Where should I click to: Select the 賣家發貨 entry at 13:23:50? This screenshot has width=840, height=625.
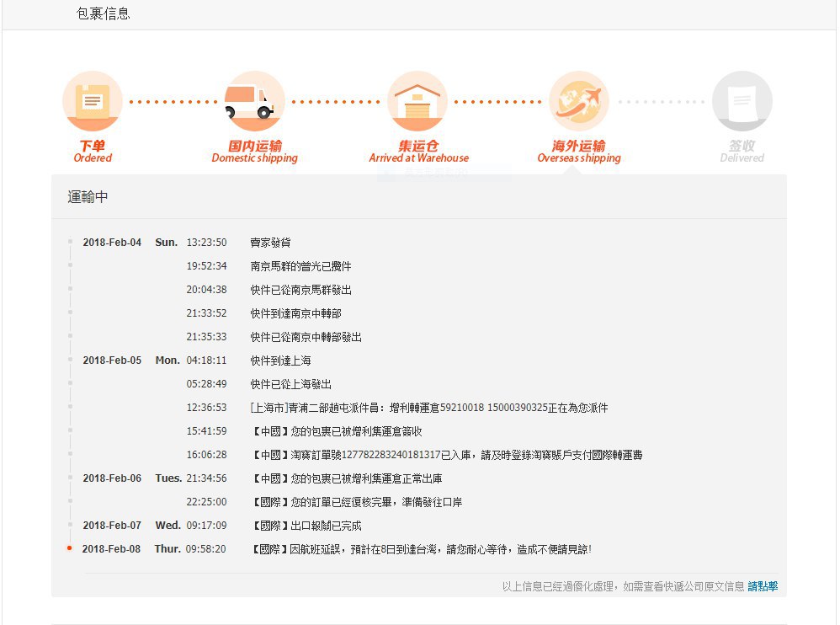pos(270,243)
